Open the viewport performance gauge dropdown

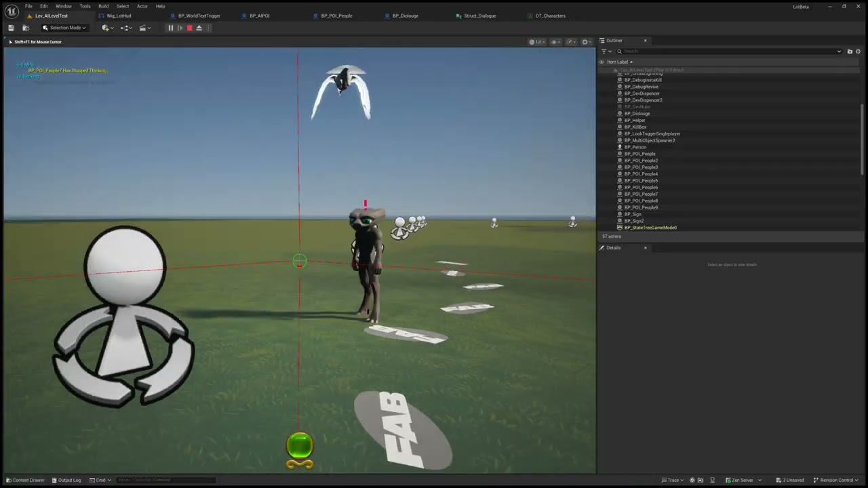(571, 42)
